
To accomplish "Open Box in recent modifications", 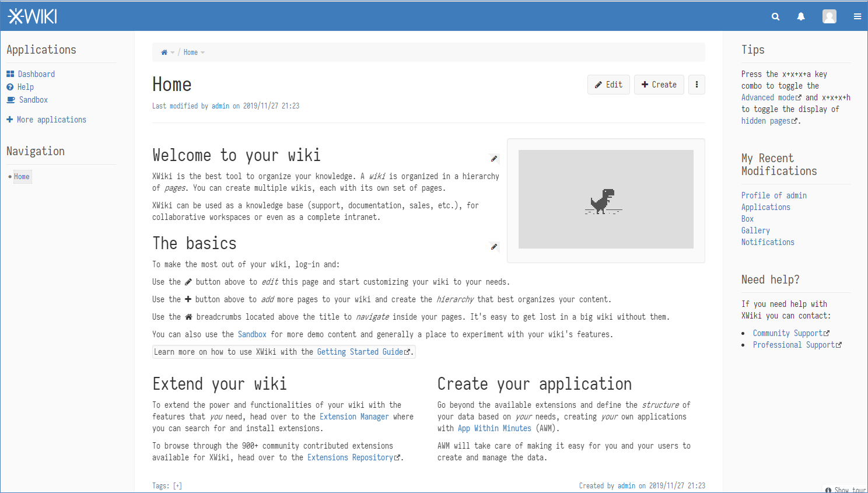I will click(747, 219).
